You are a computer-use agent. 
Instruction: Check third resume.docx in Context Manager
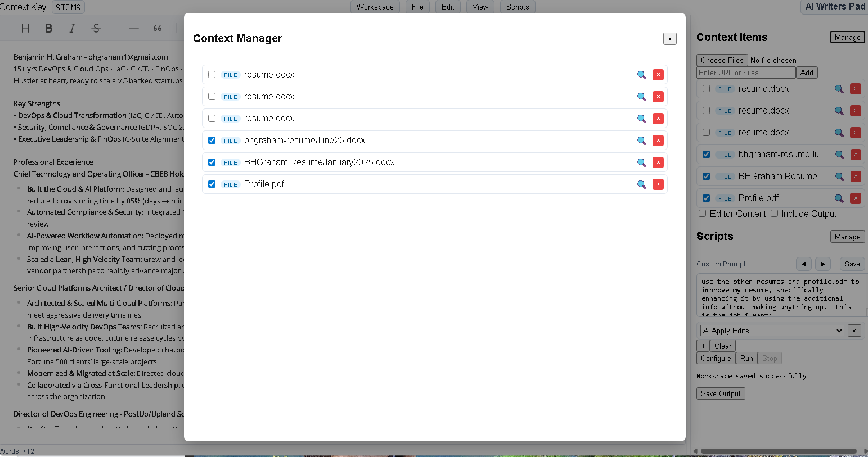(212, 118)
